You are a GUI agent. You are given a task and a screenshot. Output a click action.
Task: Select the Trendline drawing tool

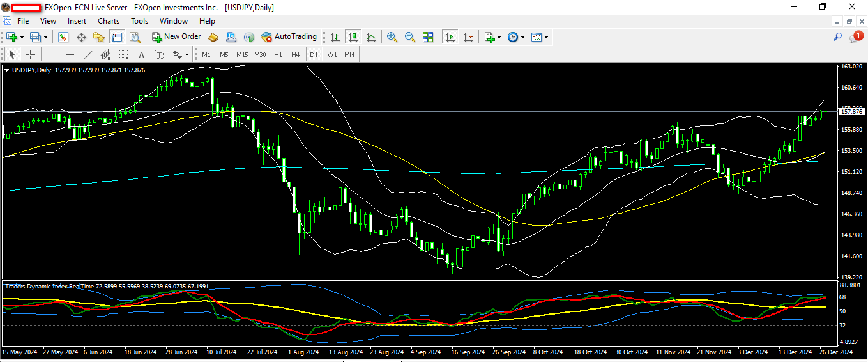(88, 54)
